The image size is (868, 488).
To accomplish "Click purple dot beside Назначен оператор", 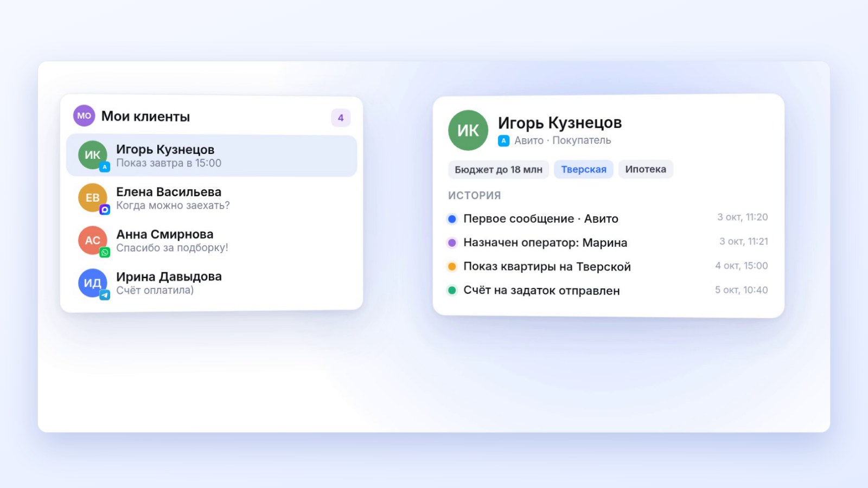I will 452,243.
